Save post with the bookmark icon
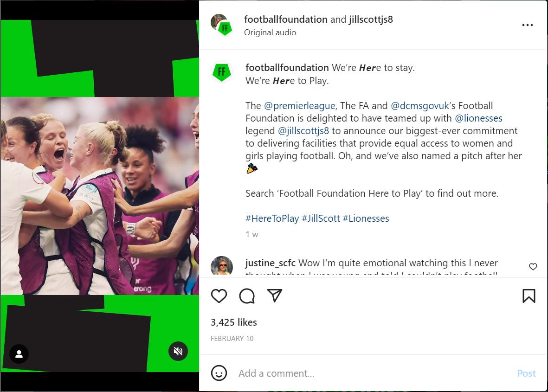Screen dimensions: 548x392 tap(529, 296)
